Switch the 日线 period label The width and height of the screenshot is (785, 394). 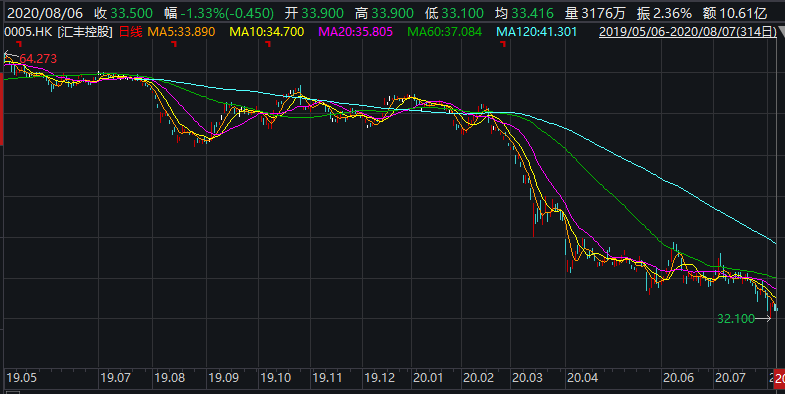tap(131, 32)
